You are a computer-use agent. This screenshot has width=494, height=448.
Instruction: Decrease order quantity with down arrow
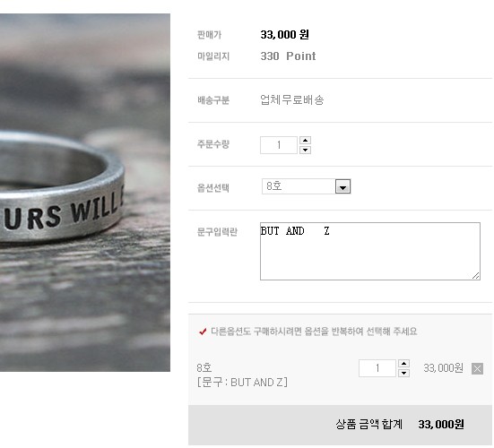point(305,150)
